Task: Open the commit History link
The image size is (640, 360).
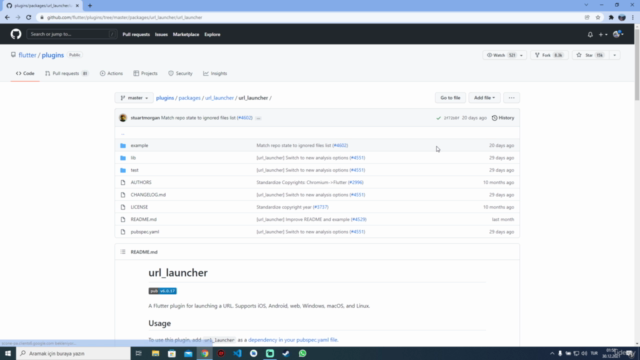Action: (503, 118)
